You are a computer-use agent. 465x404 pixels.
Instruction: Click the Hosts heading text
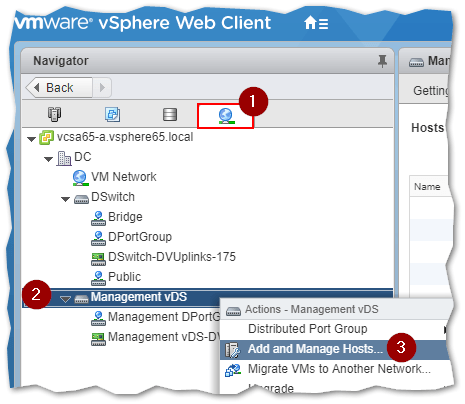pos(427,128)
